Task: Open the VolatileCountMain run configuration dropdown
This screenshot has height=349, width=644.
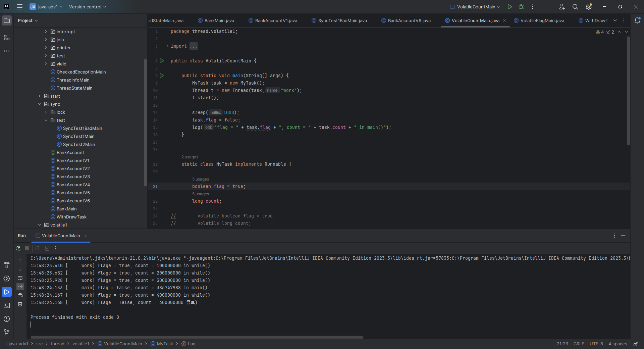Action: pyautogui.click(x=475, y=7)
